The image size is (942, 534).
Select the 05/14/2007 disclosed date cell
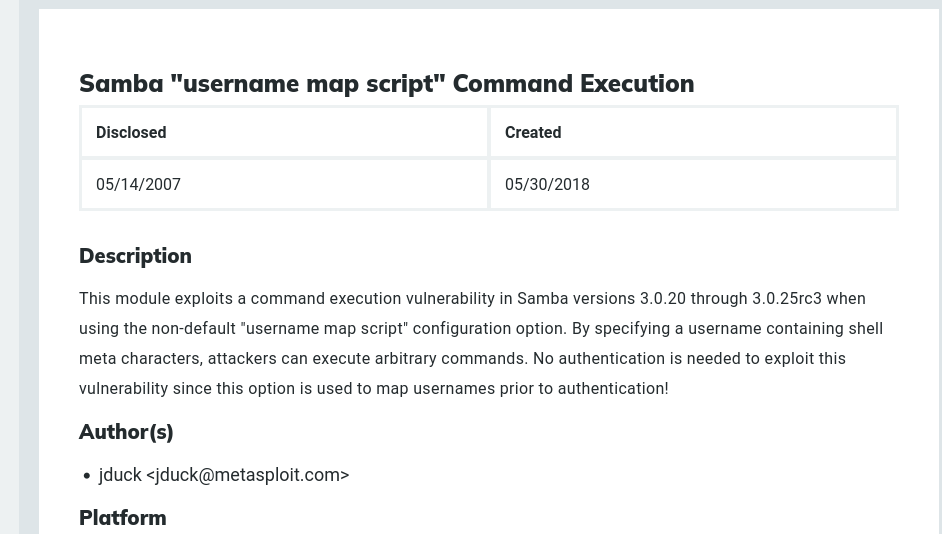pyautogui.click(x=138, y=184)
